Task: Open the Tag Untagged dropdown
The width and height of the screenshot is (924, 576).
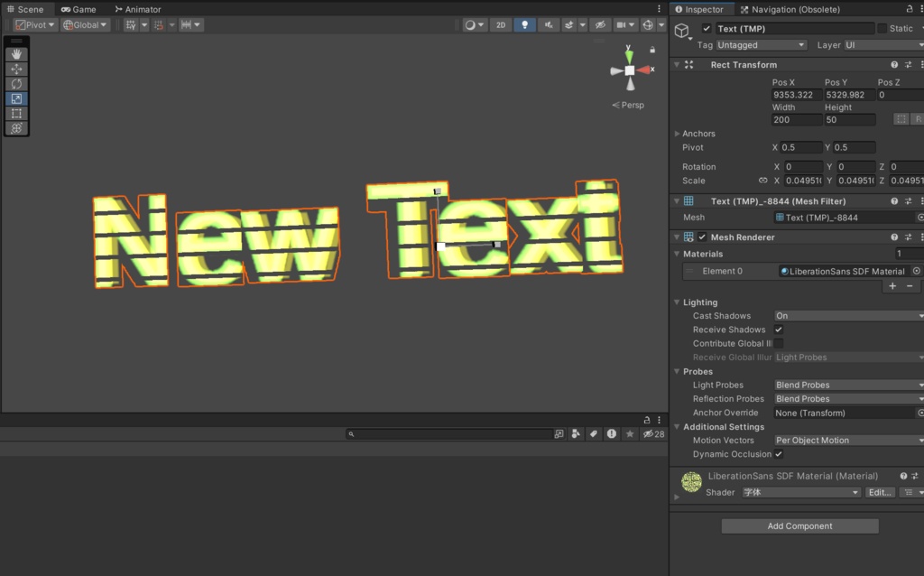Action: [761, 45]
